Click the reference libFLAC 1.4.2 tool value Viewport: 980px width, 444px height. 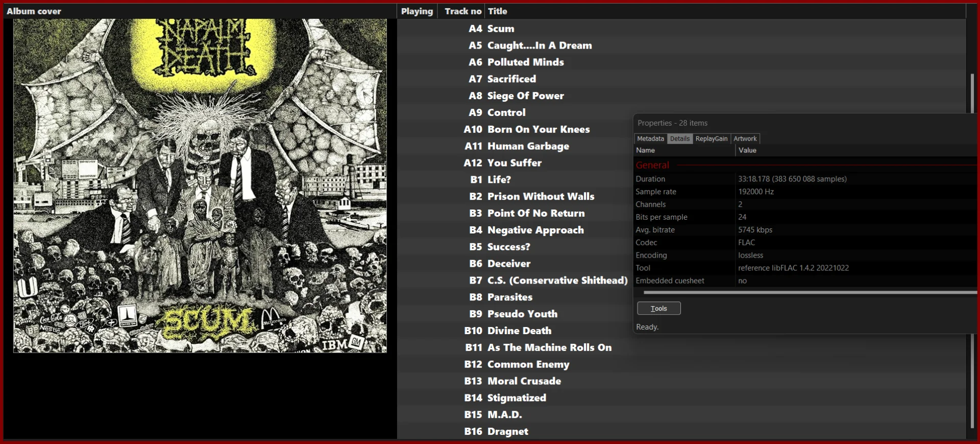click(793, 268)
